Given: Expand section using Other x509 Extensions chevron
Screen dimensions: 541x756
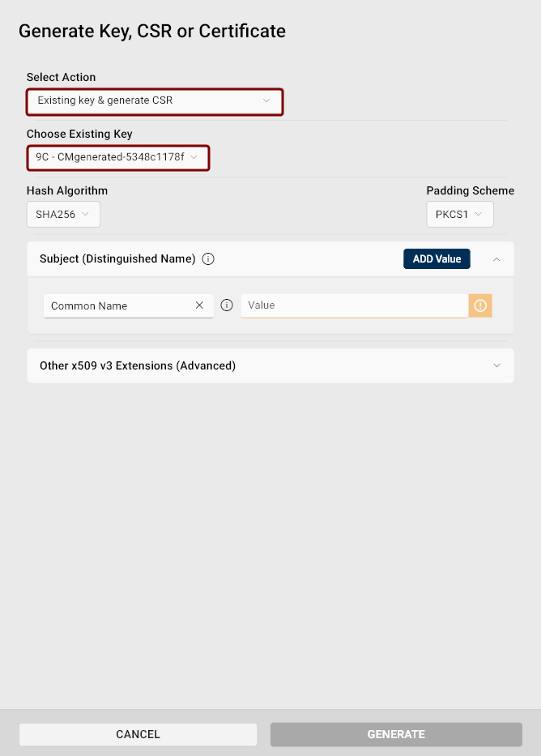Looking at the screenshot, I should tap(496, 365).
